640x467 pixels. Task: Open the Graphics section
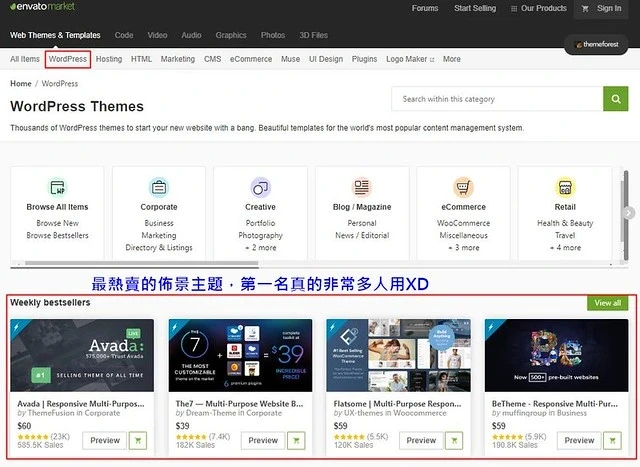click(x=231, y=36)
